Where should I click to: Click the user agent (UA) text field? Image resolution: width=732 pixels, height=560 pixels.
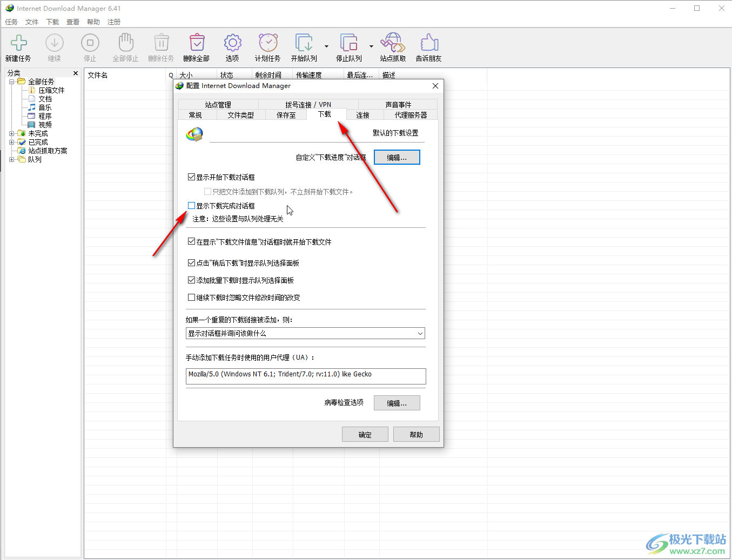[x=306, y=376]
